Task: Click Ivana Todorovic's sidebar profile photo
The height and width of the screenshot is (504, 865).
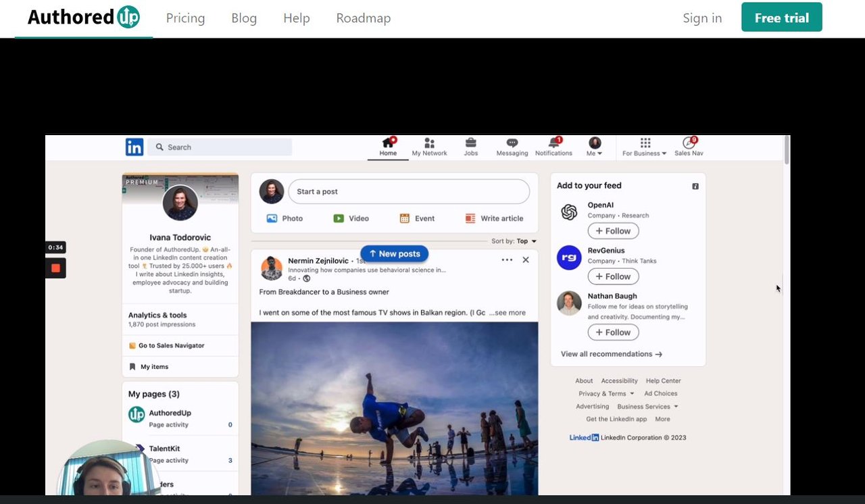Action: click(180, 203)
